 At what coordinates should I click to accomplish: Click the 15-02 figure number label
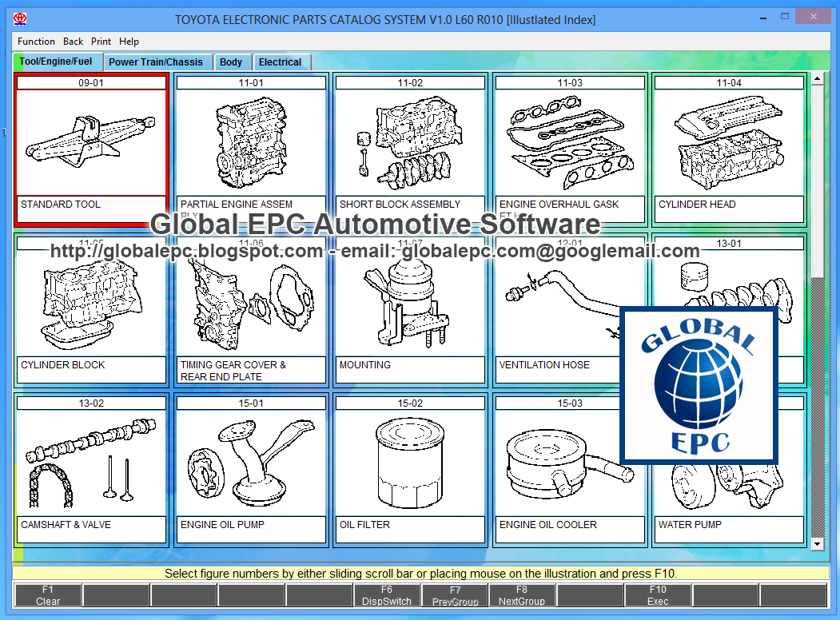tap(410, 403)
